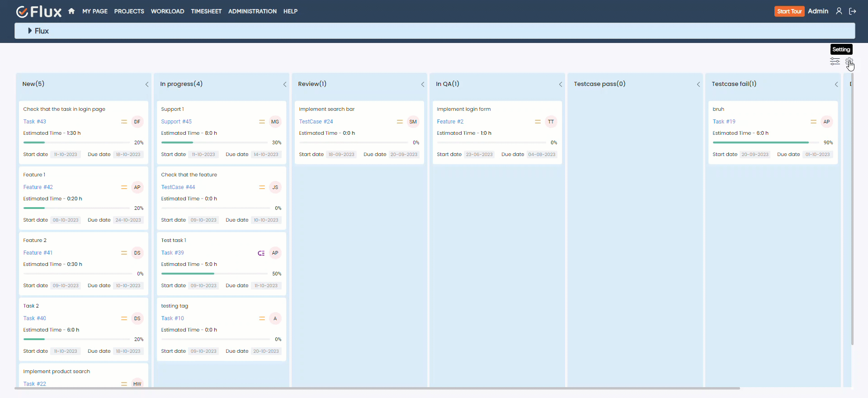Collapse the New(5) column
The width and height of the screenshot is (868, 398).
pos(147,85)
